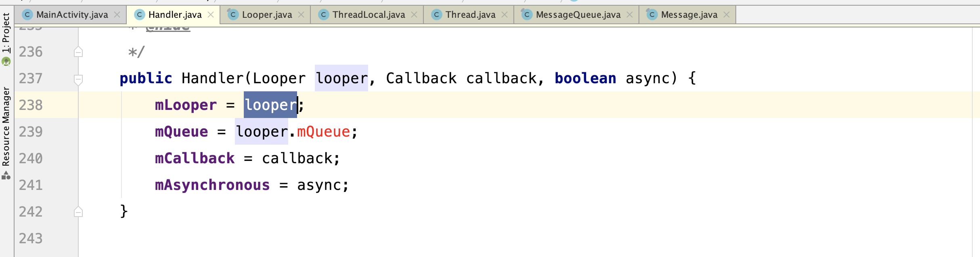This screenshot has width=980, height=257.
Task: Click the class icon on MessageQueue.java tab
Action: coord(526,15)
